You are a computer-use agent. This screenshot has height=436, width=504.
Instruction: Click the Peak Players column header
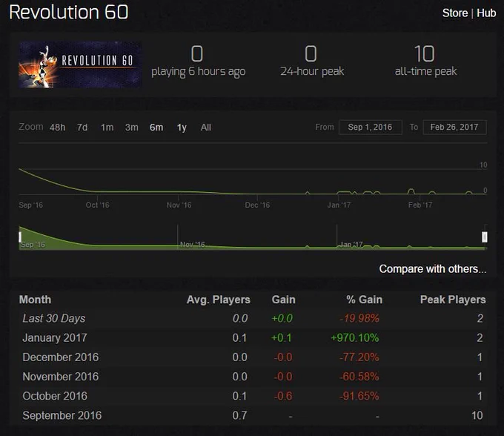(453, 300)
